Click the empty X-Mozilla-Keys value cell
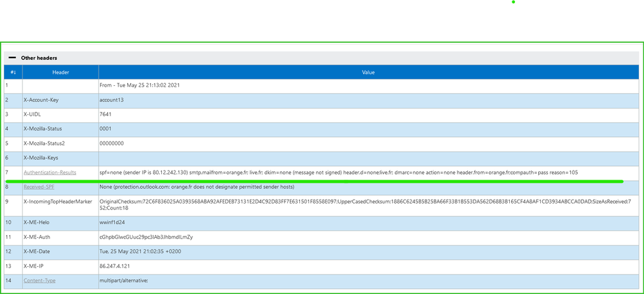This screenshot has height=294, width=644. click(x=368, y=158)
